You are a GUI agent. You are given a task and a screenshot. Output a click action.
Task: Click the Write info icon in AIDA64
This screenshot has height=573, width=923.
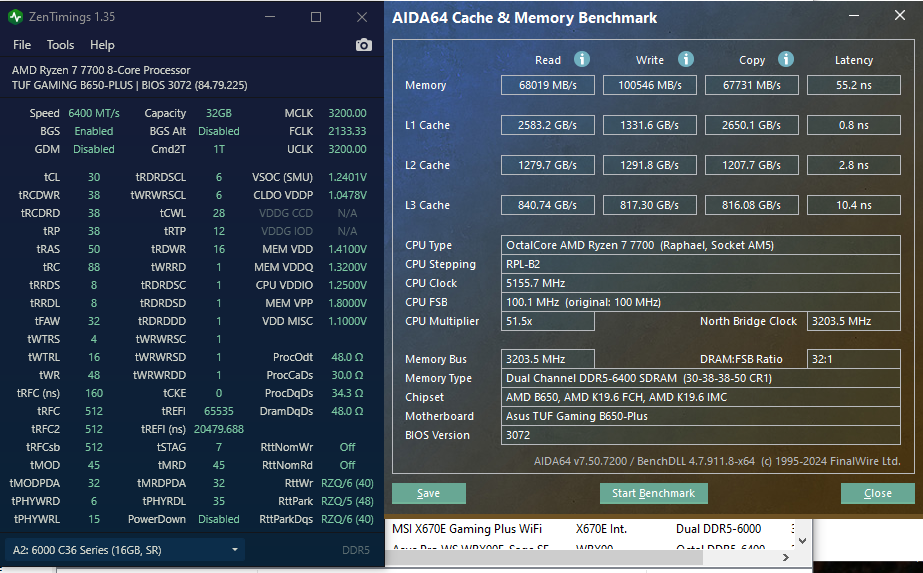(x=685, y=59)
